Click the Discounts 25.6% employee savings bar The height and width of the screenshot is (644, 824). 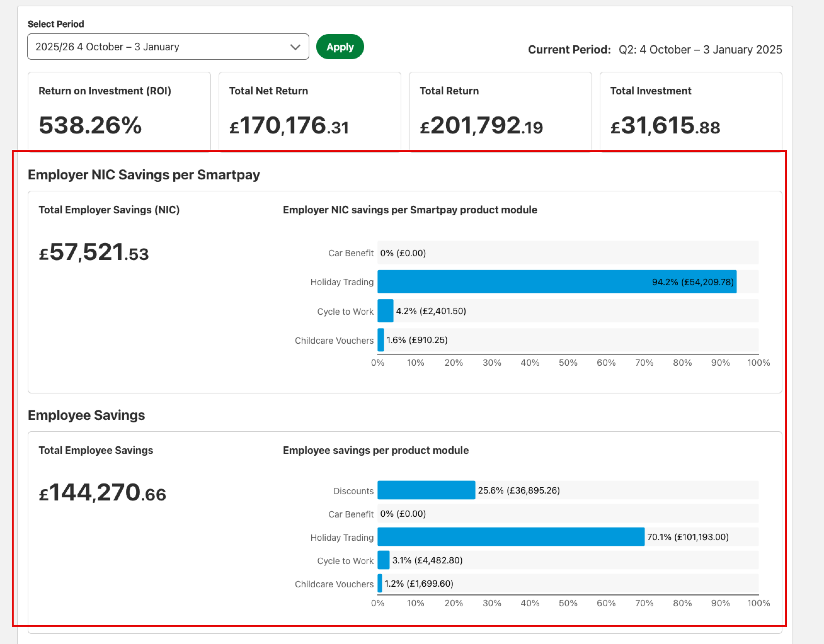pos(426,490)
